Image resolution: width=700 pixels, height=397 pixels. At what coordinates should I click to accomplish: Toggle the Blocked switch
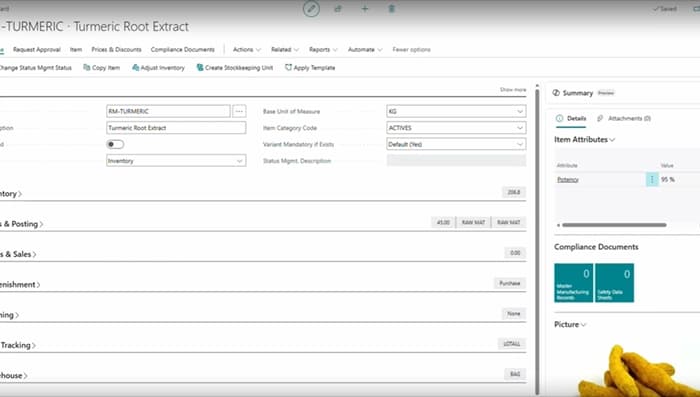coord(115,144)
